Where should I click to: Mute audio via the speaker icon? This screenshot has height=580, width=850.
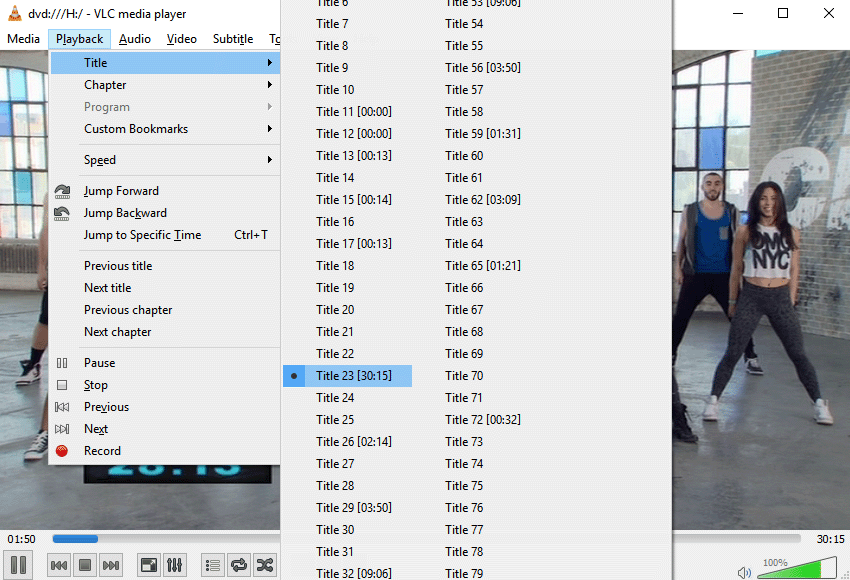pyautogui.click(x=742, y=570)
